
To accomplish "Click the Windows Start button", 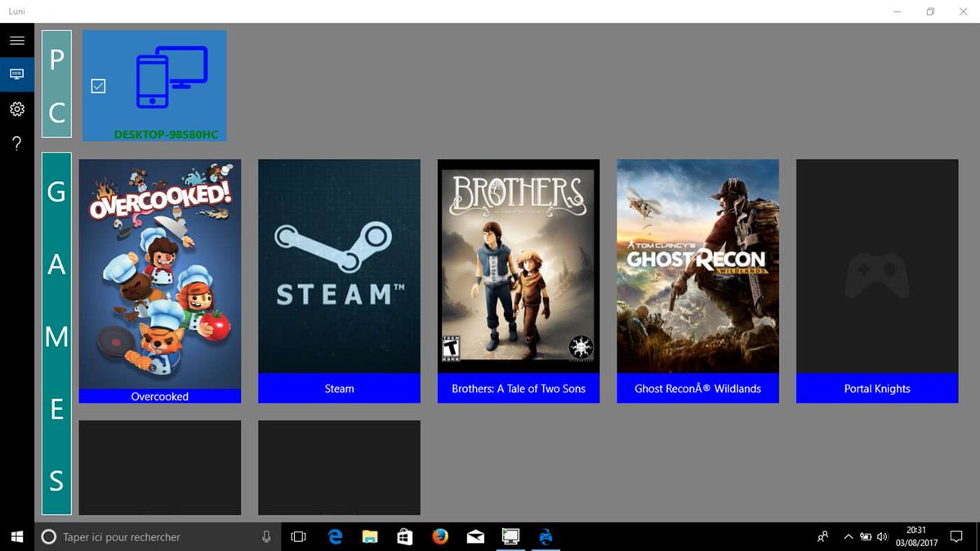I will [17, 536].
